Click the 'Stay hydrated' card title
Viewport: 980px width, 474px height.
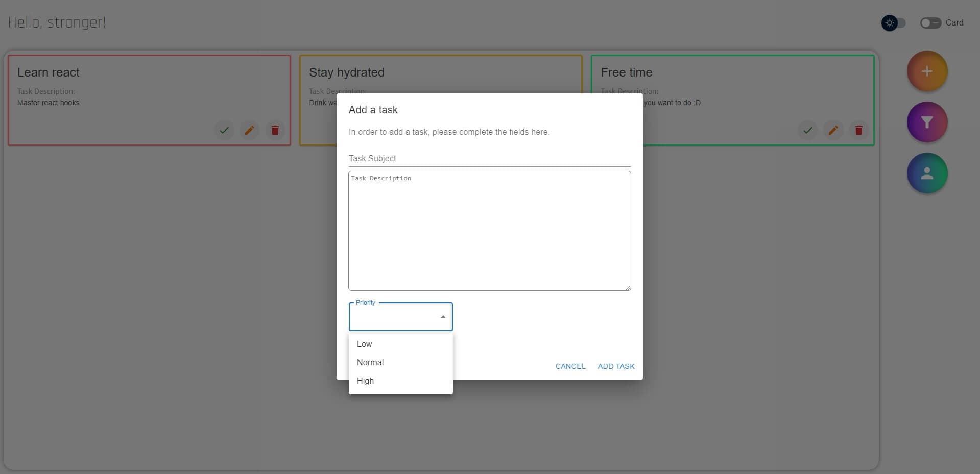347,72
